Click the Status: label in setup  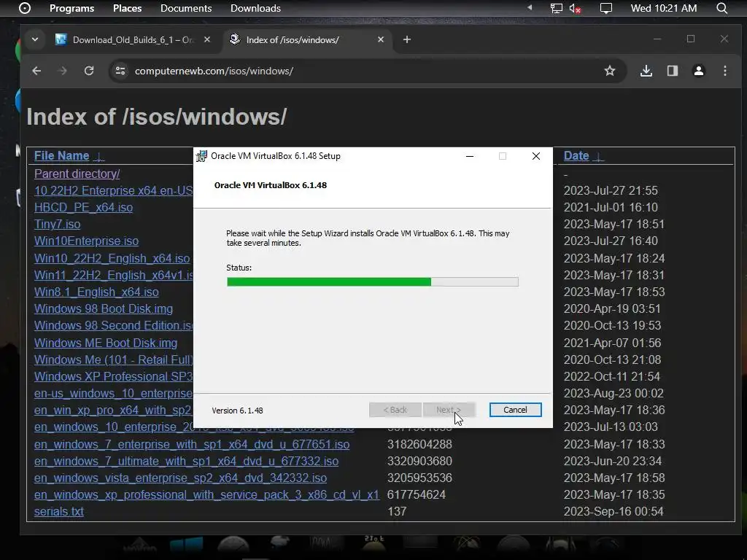pos(239,268)
